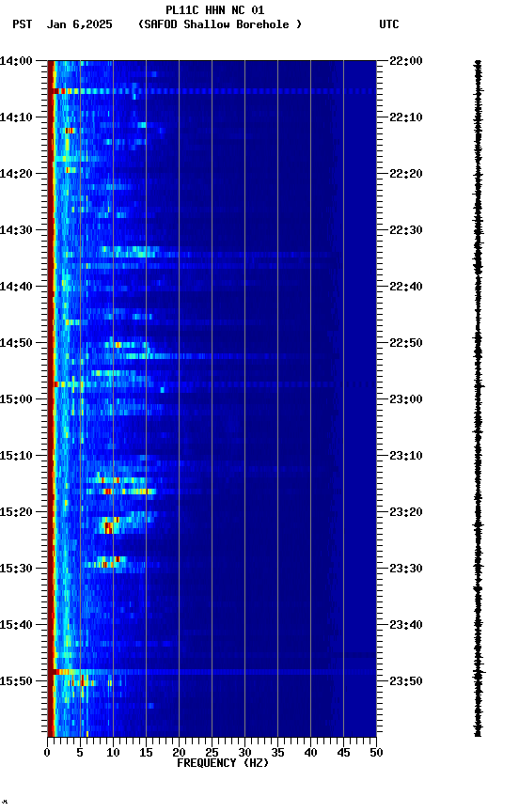519x812 pixels.
Task: Click the PST timezone label
Action: (x=23, y=24)
